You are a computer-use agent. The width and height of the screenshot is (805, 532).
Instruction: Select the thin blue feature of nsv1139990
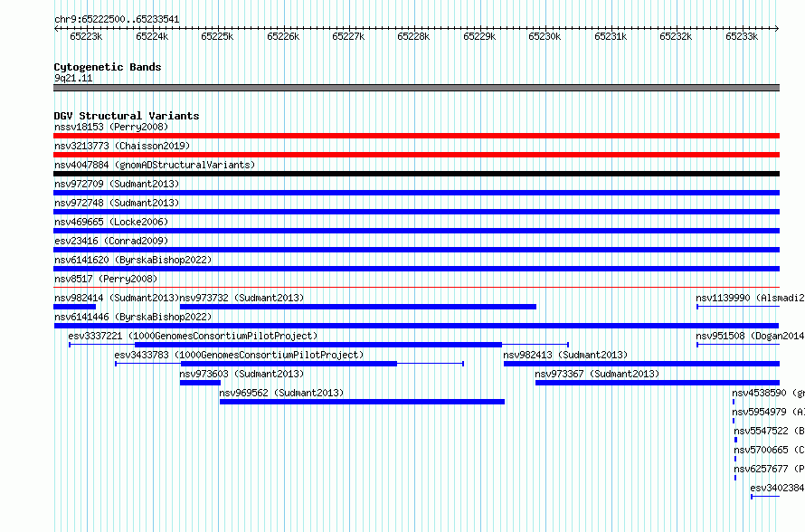tap(738, 307)
